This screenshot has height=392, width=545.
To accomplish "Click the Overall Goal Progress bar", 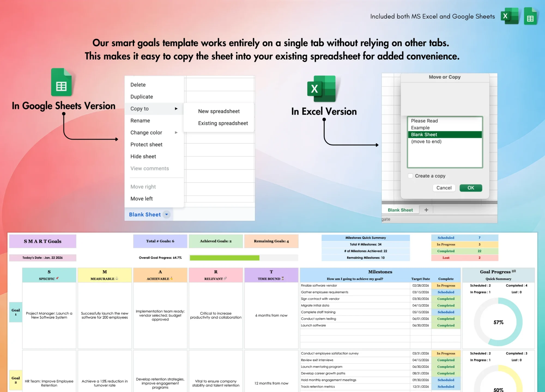I will (x=244, y=258).
